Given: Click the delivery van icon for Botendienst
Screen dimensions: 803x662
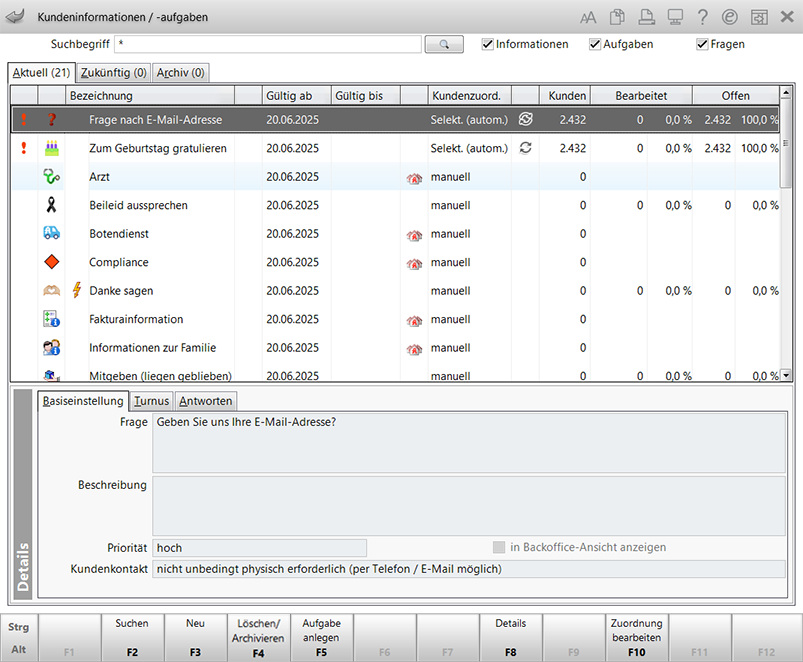Looking at the screenshot, I should [x=51, y=234].
